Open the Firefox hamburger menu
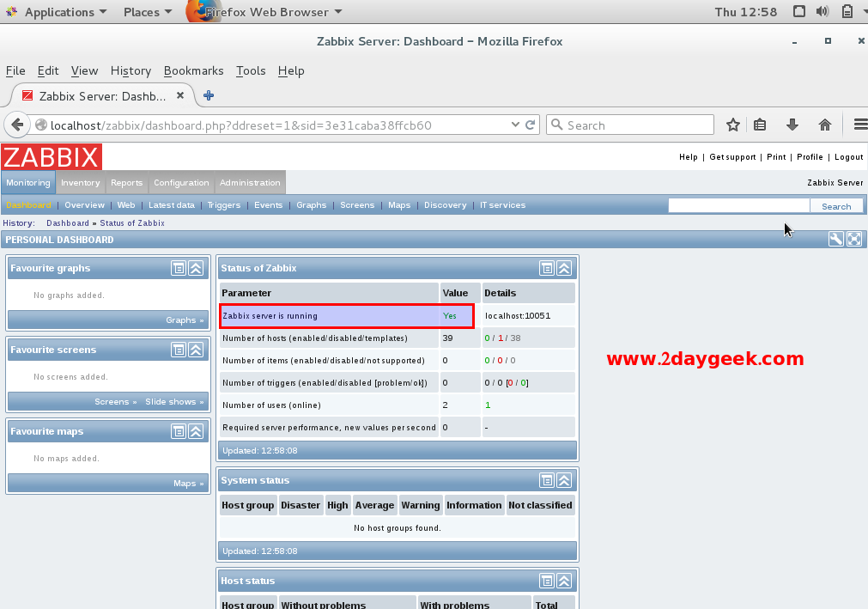Image resolution: width=868 pixels, height=609 pixels. 860,125
